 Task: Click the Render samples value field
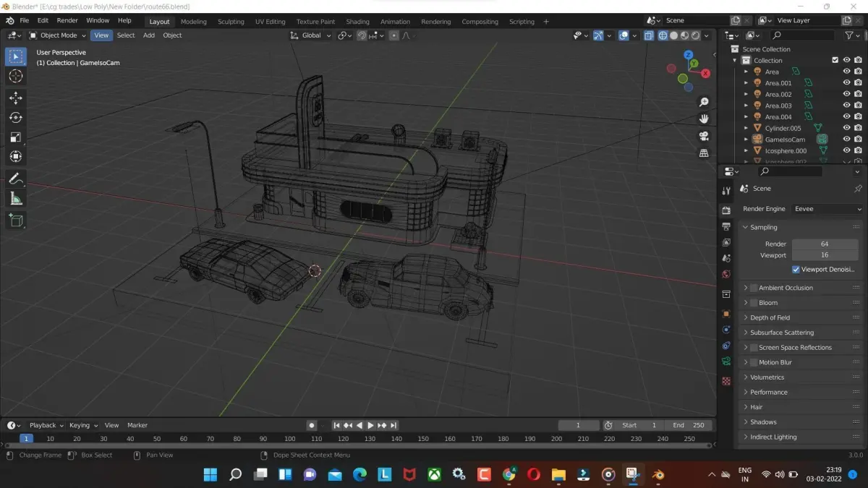click(824, 244)
